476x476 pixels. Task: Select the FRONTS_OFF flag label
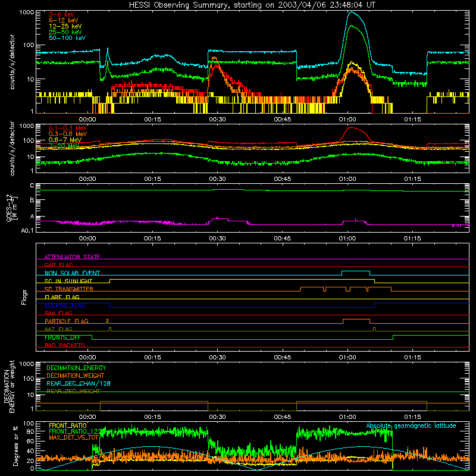tap(62, 337)
